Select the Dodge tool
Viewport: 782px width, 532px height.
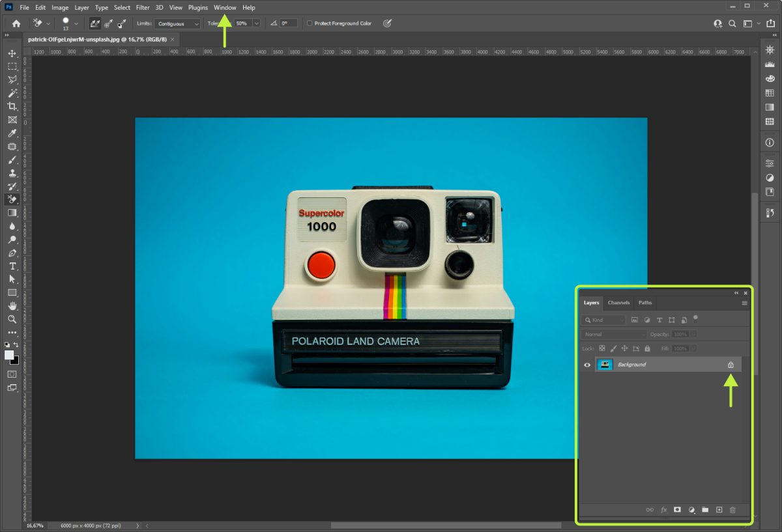coord(12,240)
